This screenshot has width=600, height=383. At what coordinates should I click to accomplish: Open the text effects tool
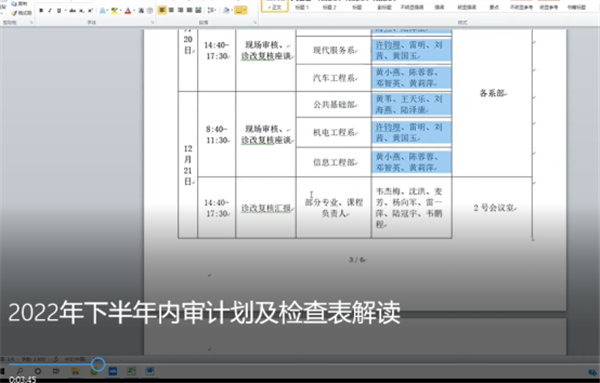pos(103,11)
